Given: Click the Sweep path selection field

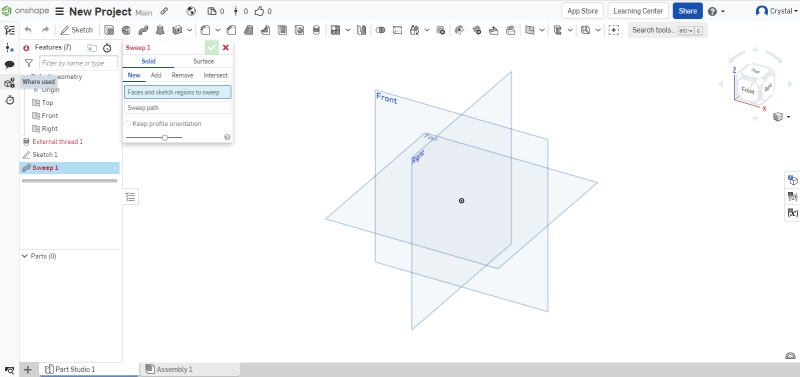Looking at the screenshot, I should (178, 108).
